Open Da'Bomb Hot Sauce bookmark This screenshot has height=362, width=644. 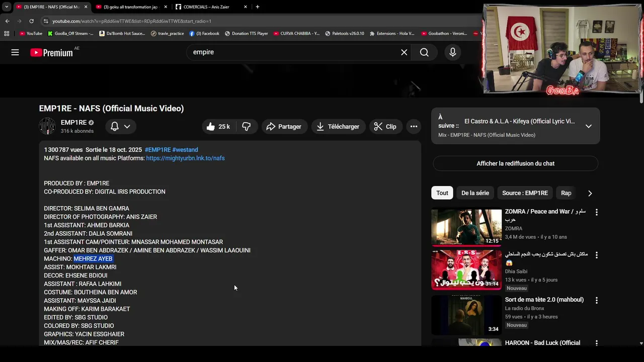122,34
